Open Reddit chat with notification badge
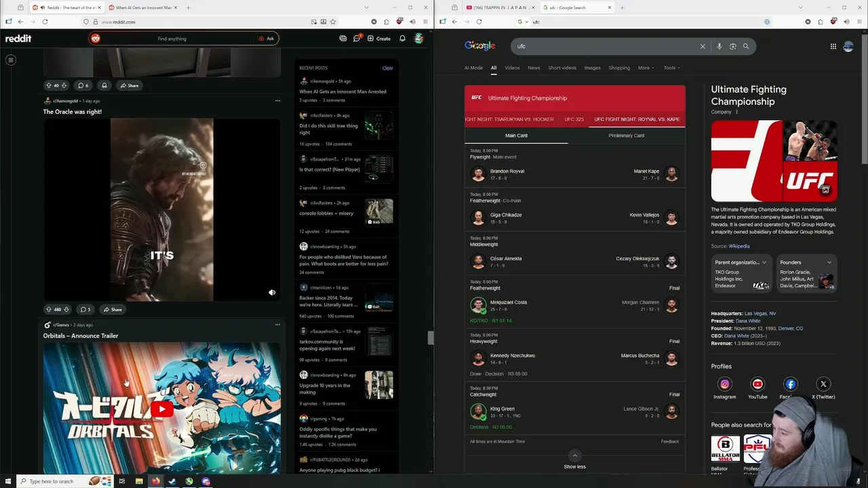 357,39
